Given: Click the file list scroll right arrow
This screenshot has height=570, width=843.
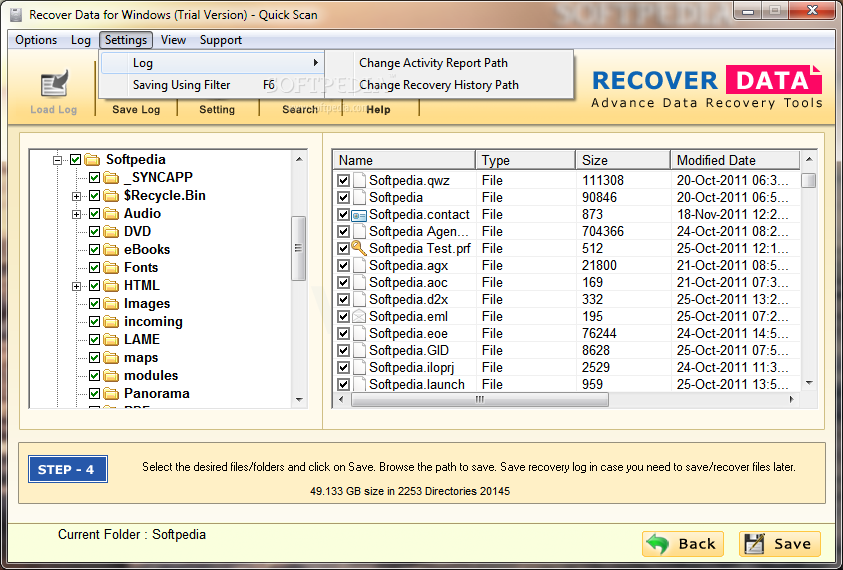Looking at the screenshot, I should pos(791,400).
